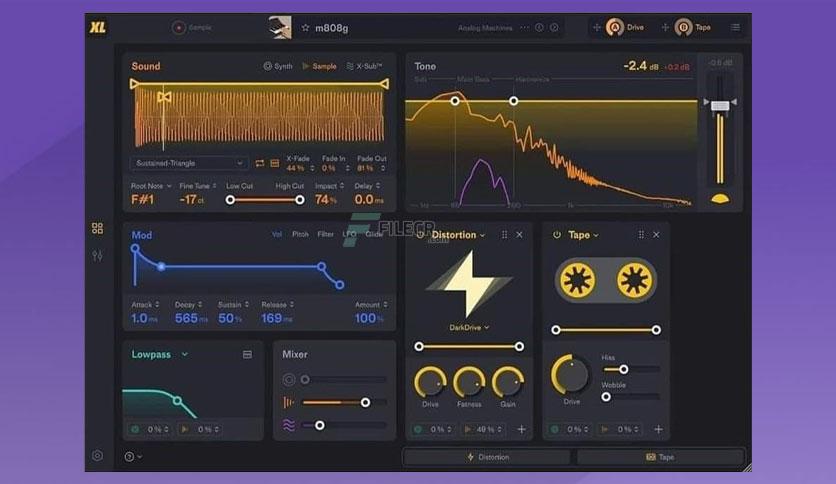
Task: Toggle the sample loop icon
Action: point(260,163)
